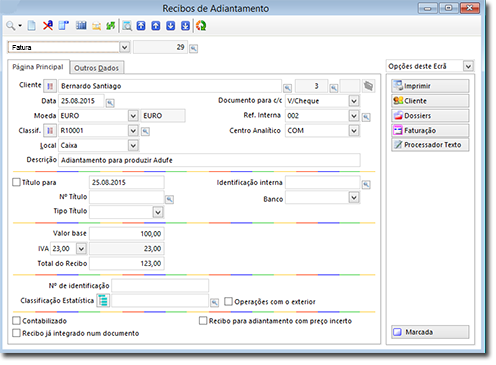Toggle Recibo já integrado num documento checkbox
496x365 pixels.
tap(16, 333)
